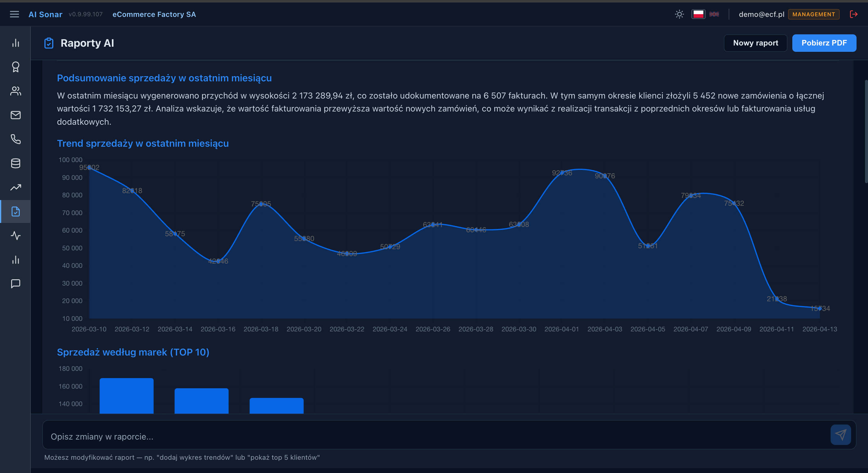The height and width of the screenshot is (473, 868).
Task: Click the report changes text input
Action: [435, 436]
